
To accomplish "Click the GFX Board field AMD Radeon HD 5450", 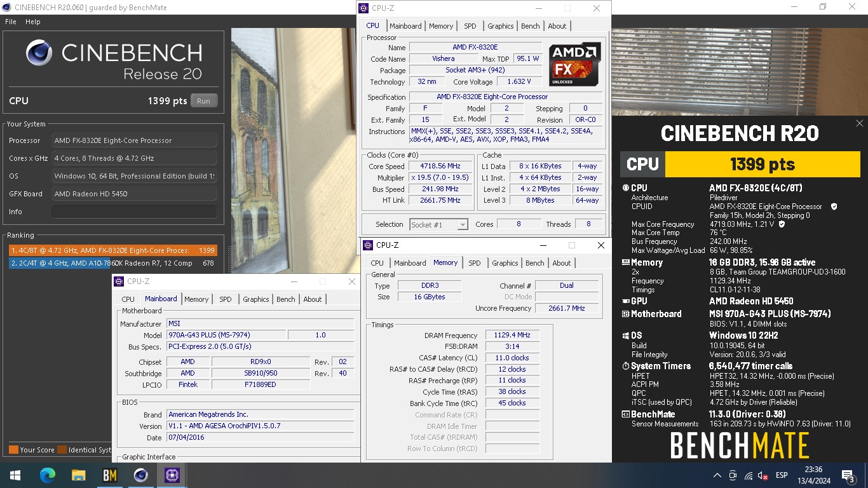I will pyautogui.click(x=134, y=194).
